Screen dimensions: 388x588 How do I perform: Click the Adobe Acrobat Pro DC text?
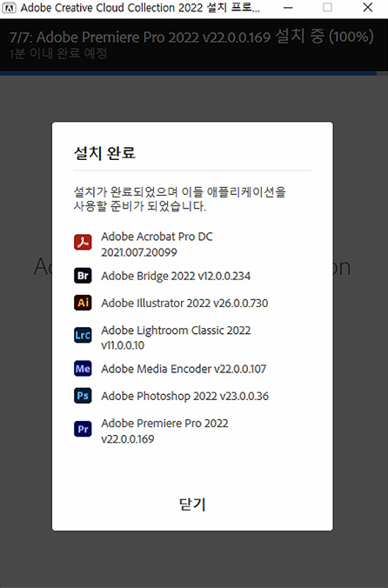point(157,237)
